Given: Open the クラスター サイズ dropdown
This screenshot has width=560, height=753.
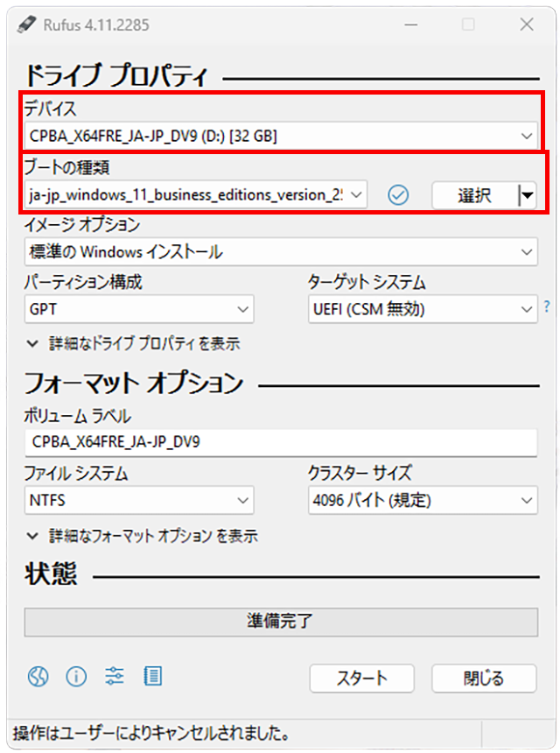Looking at the screenshot, I should (423, 501).
